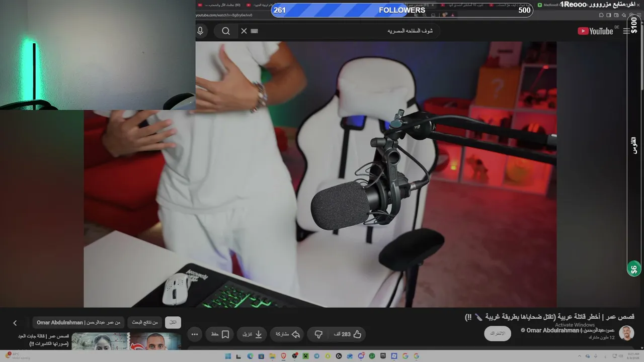
Task: Click the browser address bar URL
Action: 224,15
